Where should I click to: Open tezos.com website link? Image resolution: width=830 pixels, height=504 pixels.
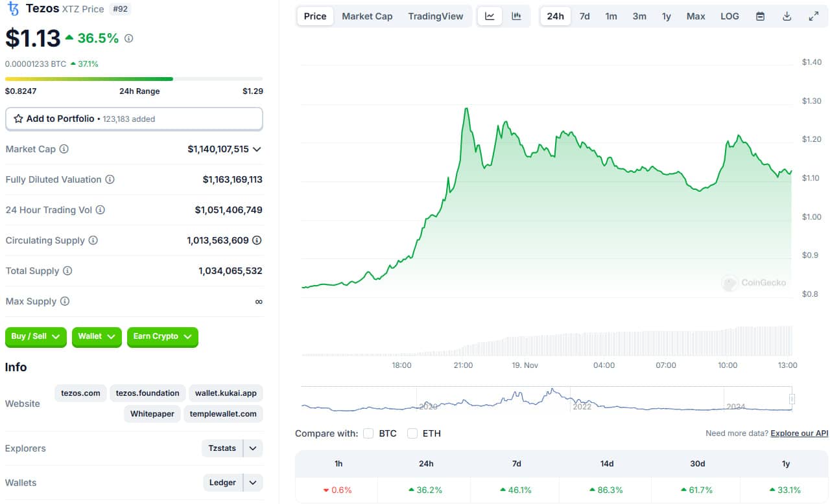(x=81, y=393)
